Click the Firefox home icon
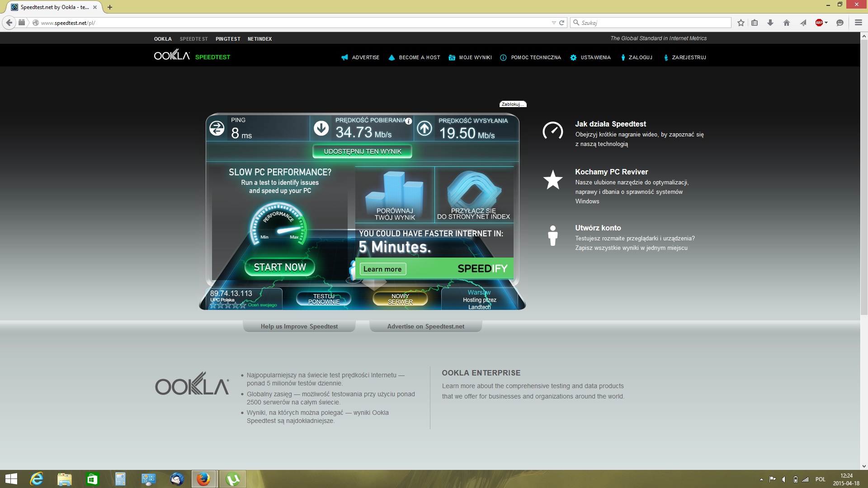Screen dimensions: 868x488 (787, 23)
